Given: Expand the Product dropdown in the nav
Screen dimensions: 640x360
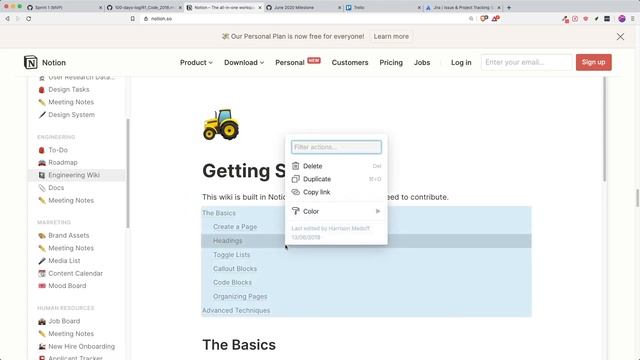Looking at the screenshot, I should 196,62.
